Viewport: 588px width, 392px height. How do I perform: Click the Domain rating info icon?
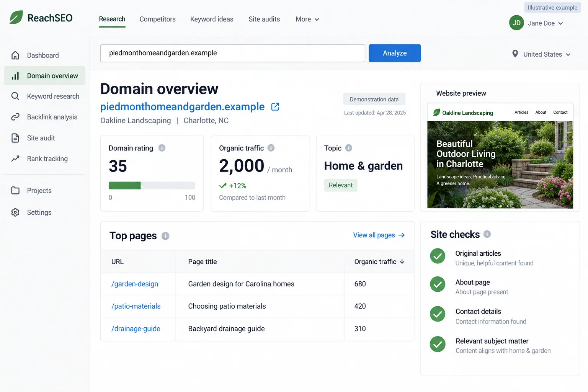click(162, 148)
